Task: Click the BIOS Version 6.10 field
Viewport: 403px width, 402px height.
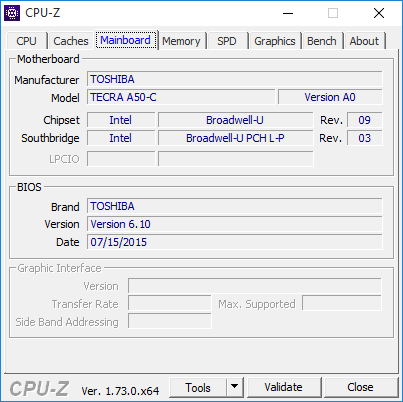Action: tap(235, 224)
